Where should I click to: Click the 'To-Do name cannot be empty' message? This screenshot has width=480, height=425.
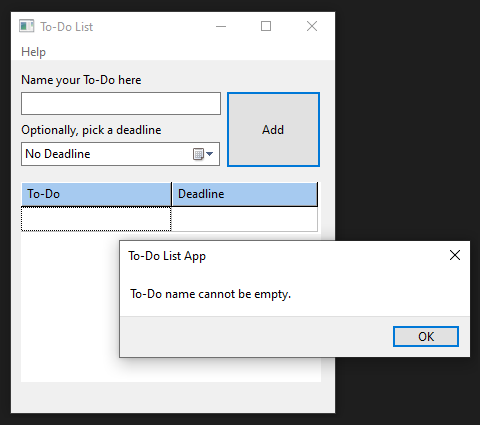pos(210,294)
